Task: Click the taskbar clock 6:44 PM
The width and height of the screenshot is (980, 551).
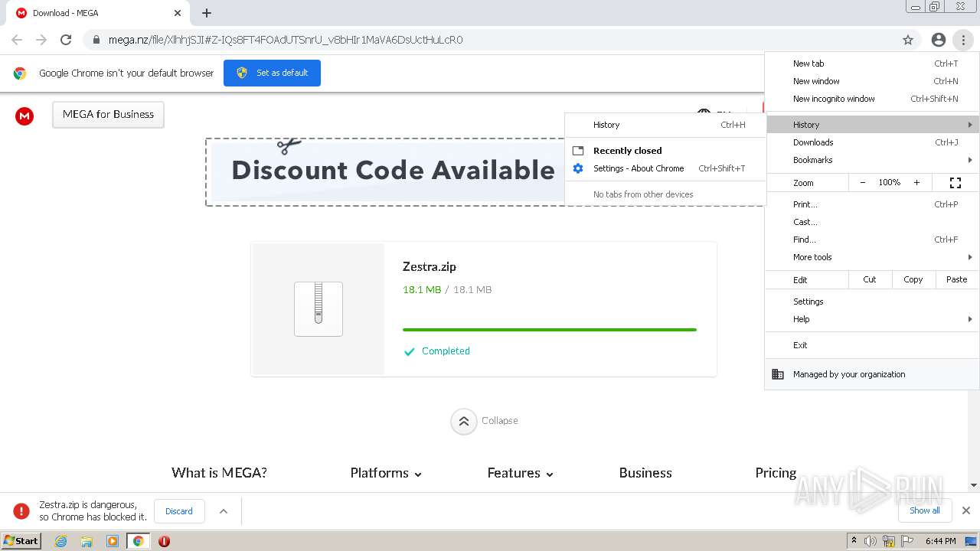Action: tap(940, 541)
